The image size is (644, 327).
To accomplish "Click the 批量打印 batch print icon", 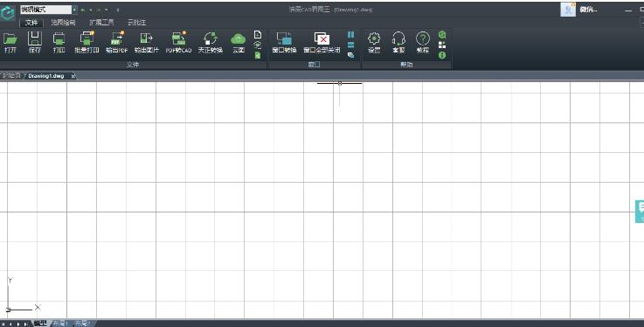I will point(87,43).
